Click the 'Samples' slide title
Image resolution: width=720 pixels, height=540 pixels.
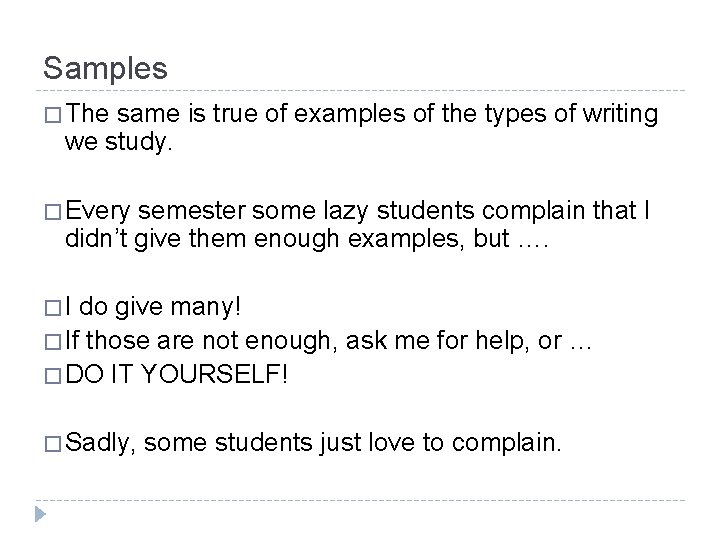pos(105,68)
